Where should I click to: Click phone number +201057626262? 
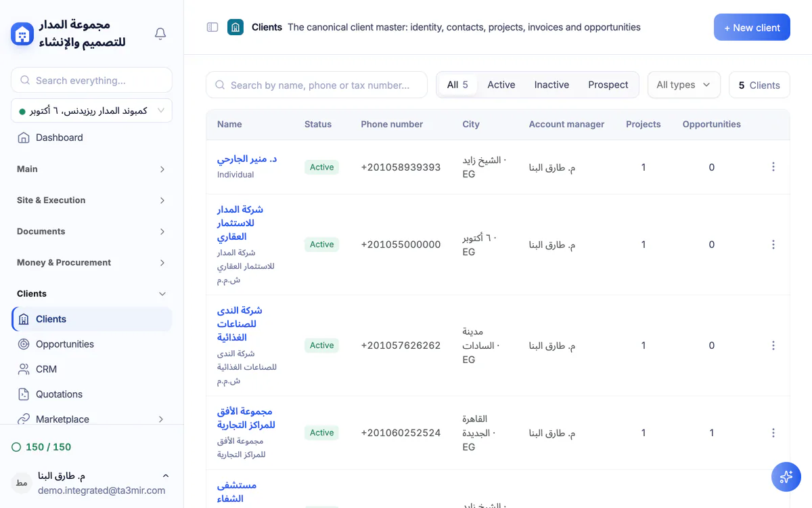(x=401, y=345)
